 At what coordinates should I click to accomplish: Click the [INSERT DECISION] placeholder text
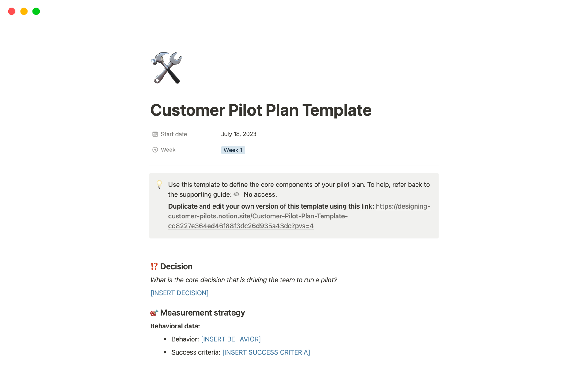coord(179,293)
